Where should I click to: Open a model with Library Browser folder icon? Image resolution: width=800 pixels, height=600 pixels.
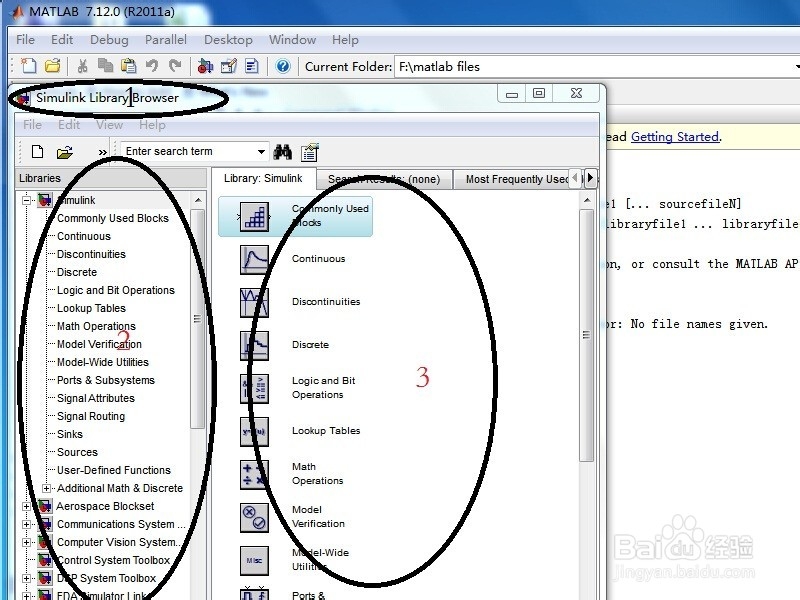click(65, 152)
